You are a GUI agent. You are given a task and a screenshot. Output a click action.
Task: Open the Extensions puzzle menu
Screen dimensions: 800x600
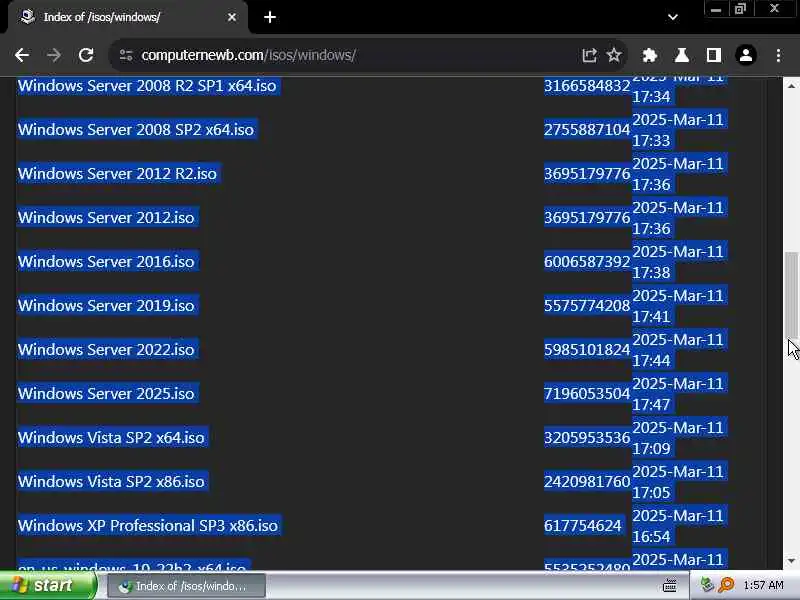(x=649, y=55)
